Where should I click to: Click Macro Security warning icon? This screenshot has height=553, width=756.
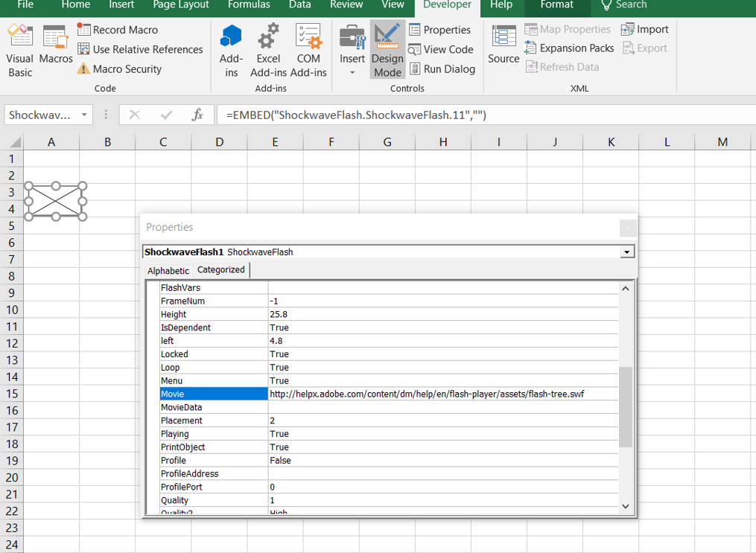coord(83,69)
